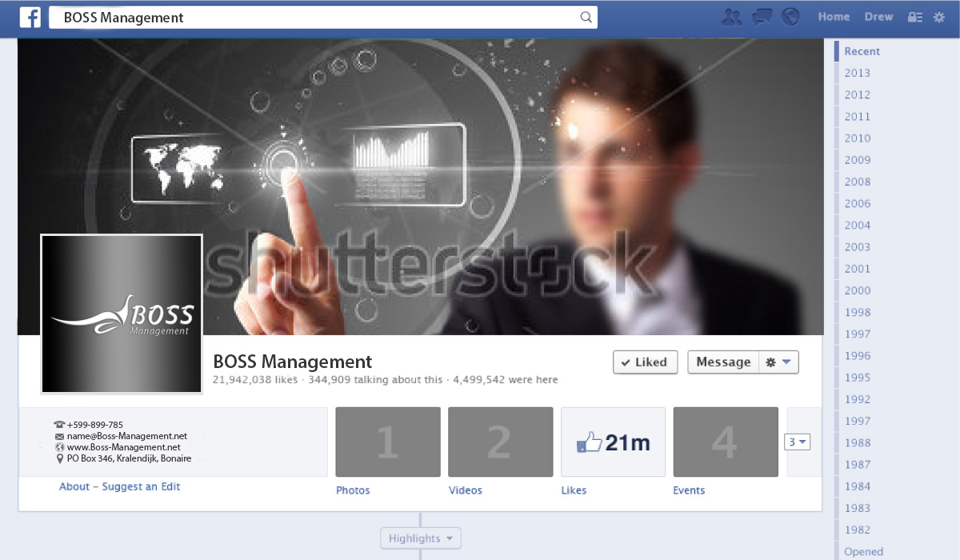The height and width of the screenshot is (560, 960).
Task: Click the website www.Boss-Management.net
Action: point(124,447)
